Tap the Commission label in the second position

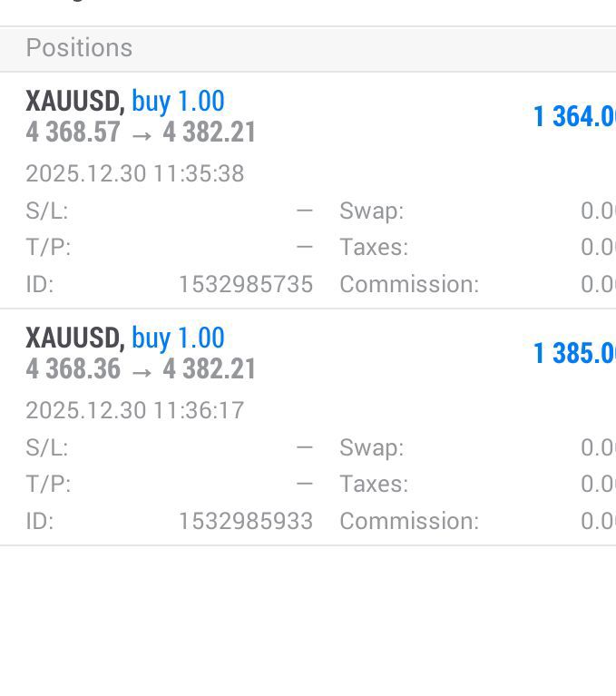408,521
